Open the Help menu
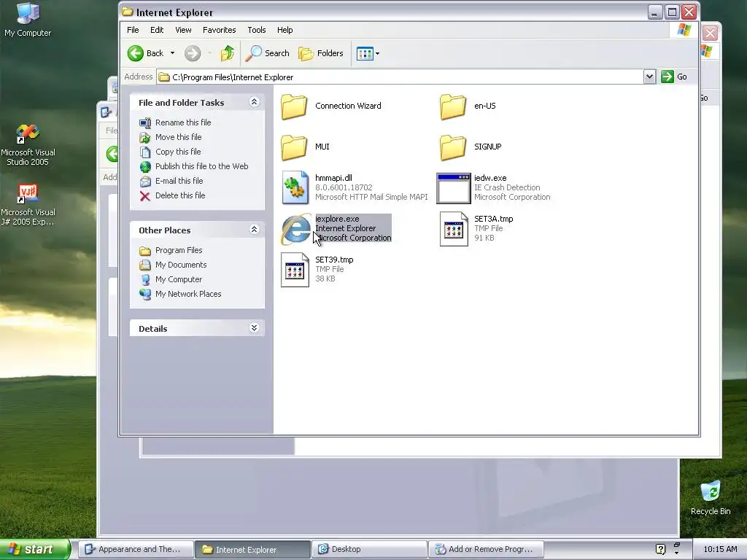Image resolution: width=747 pixels, height=560 pixels. (285, 30)
